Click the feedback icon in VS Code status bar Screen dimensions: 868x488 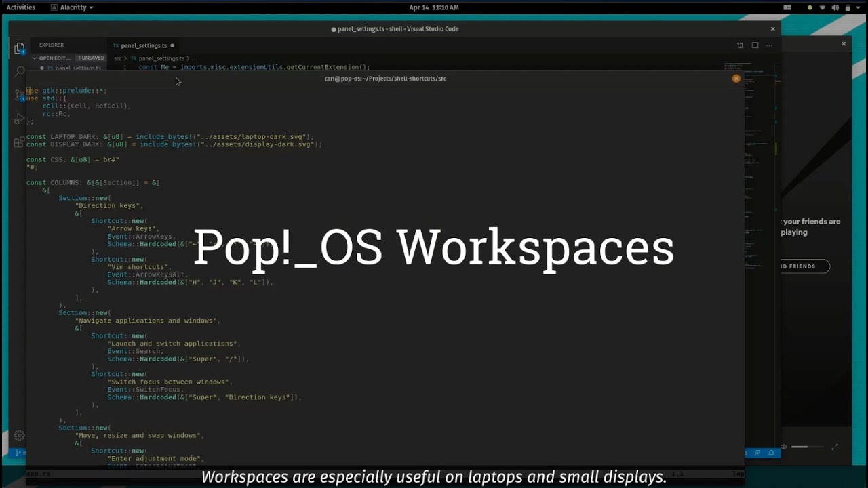click(757, 453)
